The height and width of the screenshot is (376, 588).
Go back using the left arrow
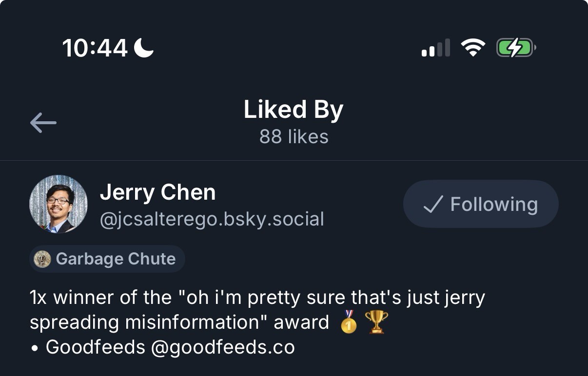click(43, 123)
